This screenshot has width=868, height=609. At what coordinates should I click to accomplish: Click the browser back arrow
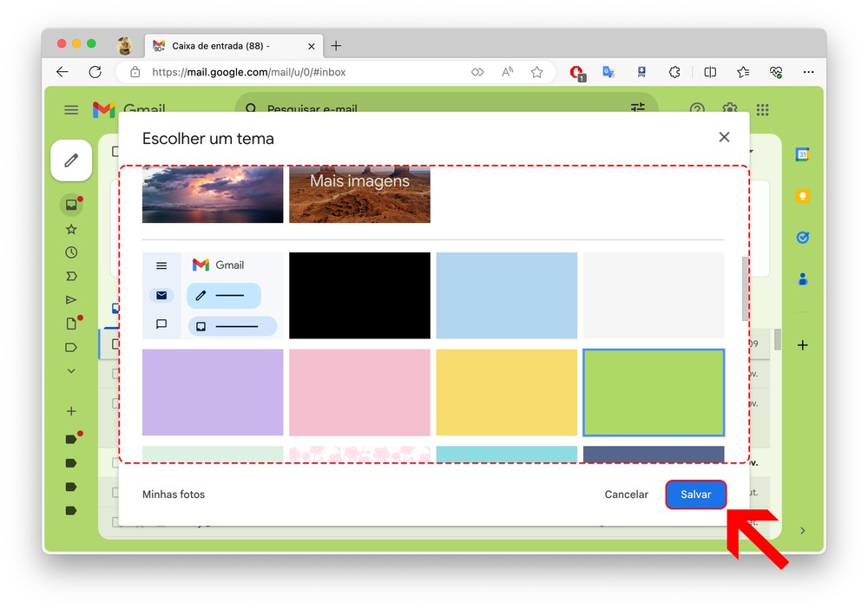tap(62, 72)
